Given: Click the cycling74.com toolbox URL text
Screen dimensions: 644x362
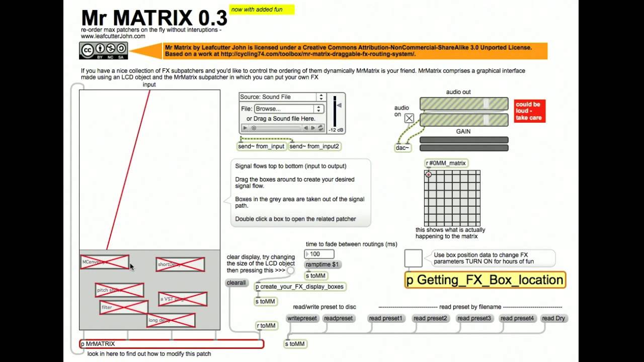Looking at the screenshot, I should (317, 54).
